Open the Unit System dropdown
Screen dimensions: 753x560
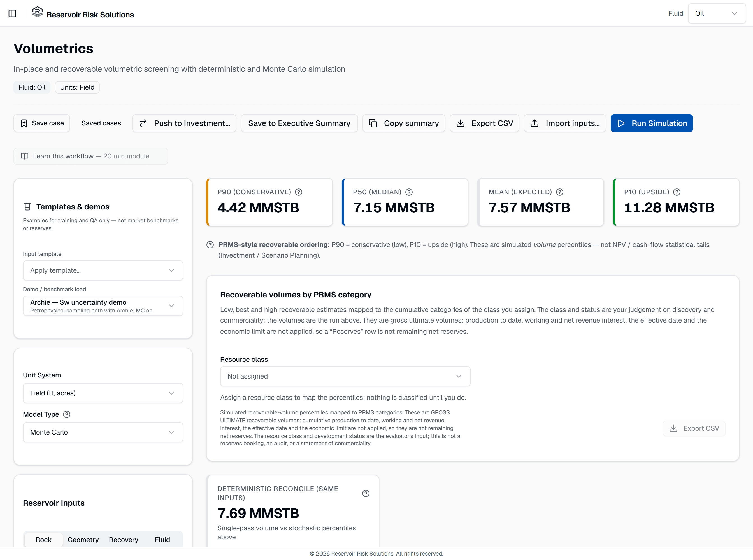tap(103, 393)
